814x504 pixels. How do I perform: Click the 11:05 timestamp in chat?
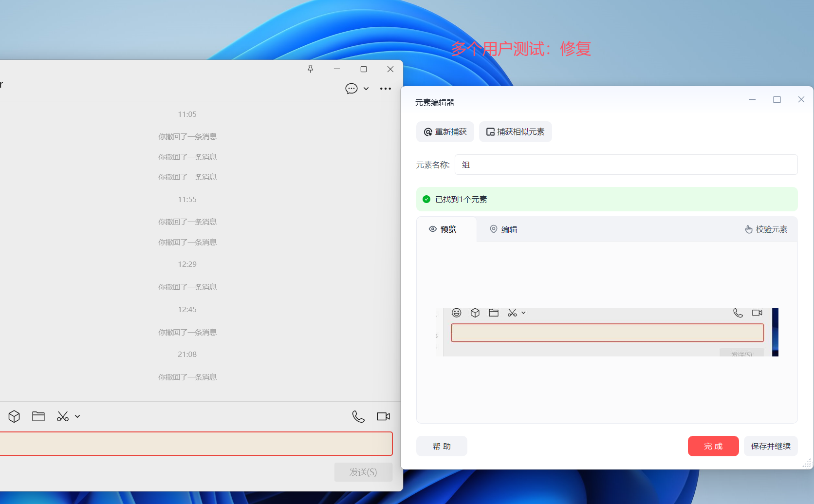coord(187,114)
